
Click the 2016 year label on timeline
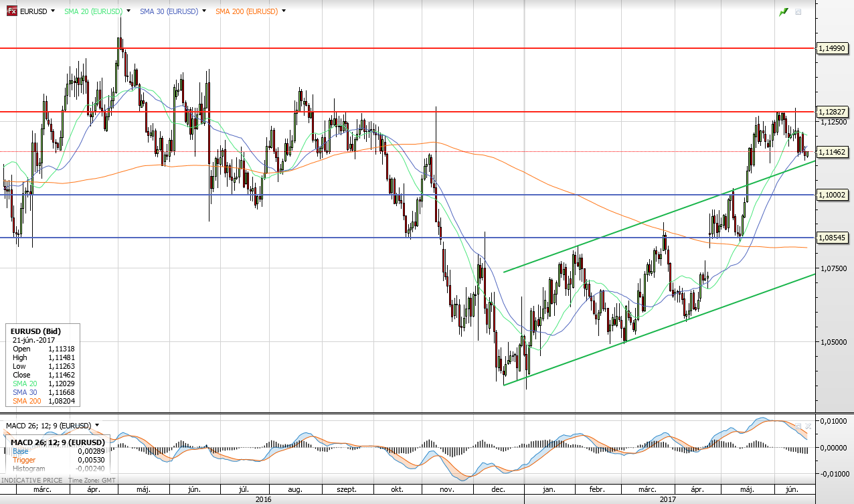(x=264, y=499)
